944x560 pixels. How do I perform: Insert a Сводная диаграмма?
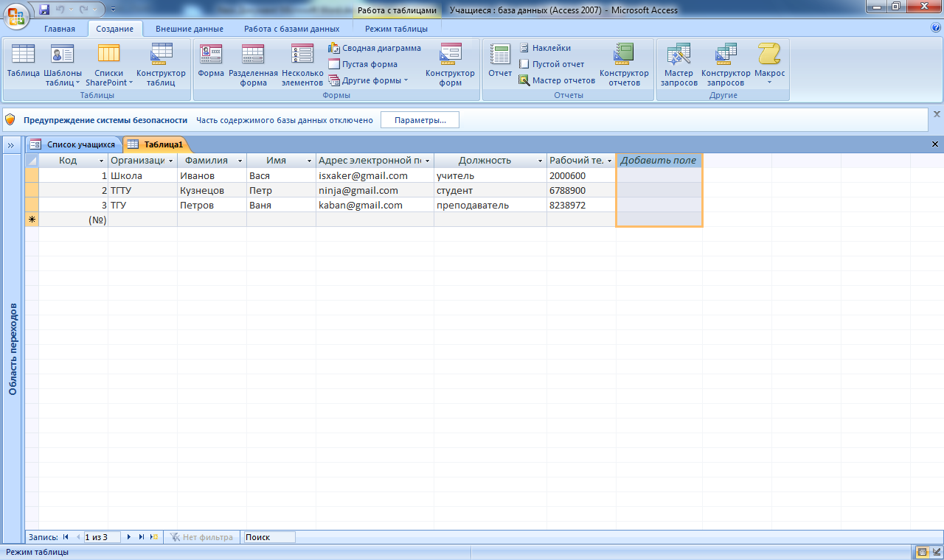[375, 48]
